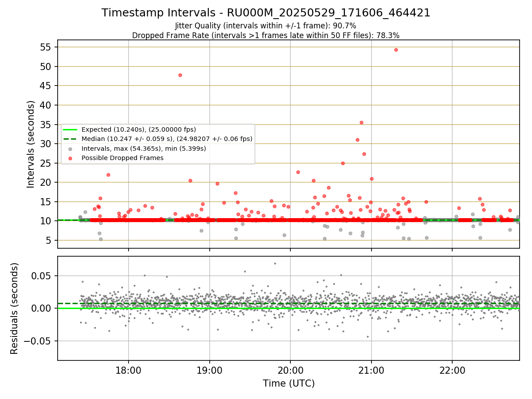This screenshot has height=399, width=532.
Task: Click the 'Residuals (seconds)' y-axis label
Action: (15, 308)
